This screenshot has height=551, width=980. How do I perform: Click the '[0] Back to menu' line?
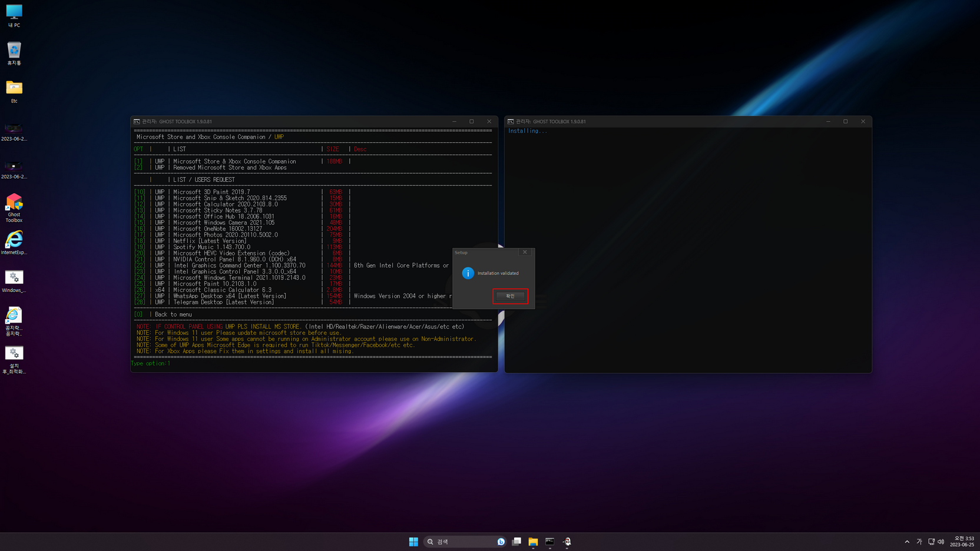click(163, 314)
